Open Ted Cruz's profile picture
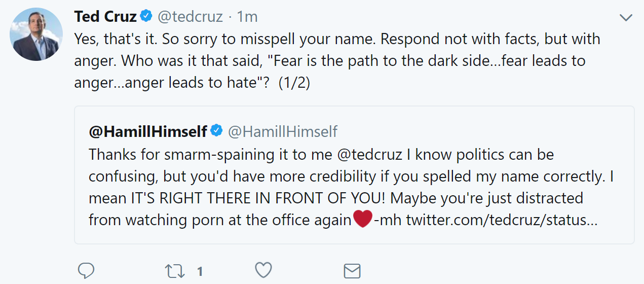The width and height of the screenshot is (644, 284). [36, 34]
